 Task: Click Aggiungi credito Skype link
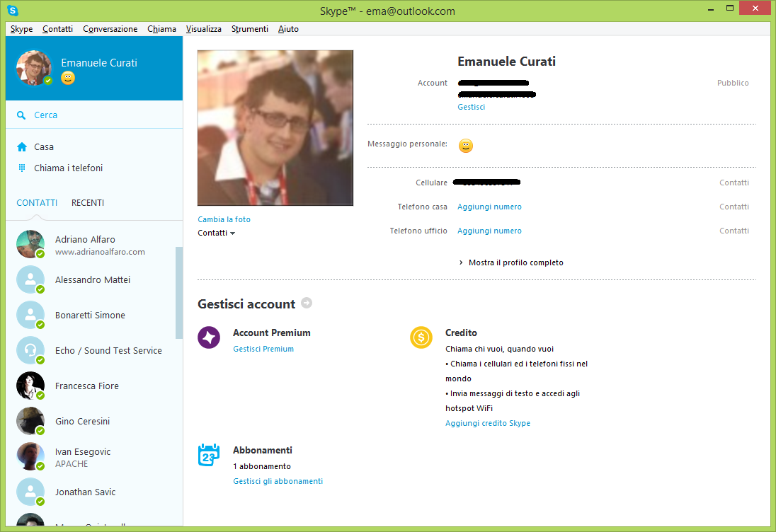(487, 423)
